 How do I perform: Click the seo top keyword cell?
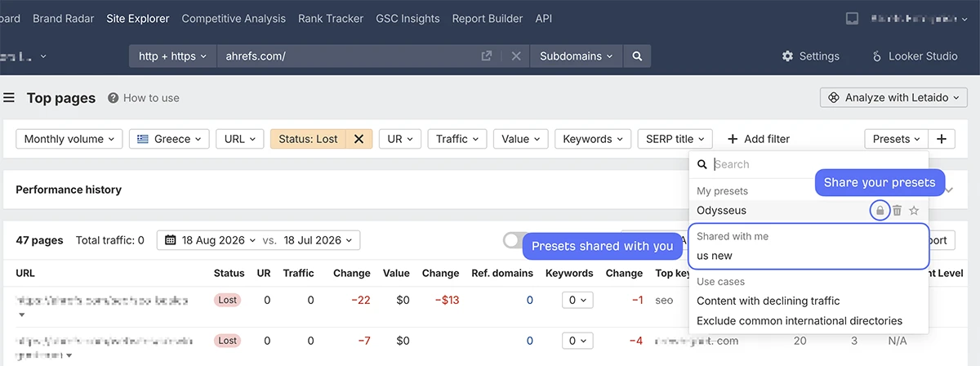click(664, 300)
